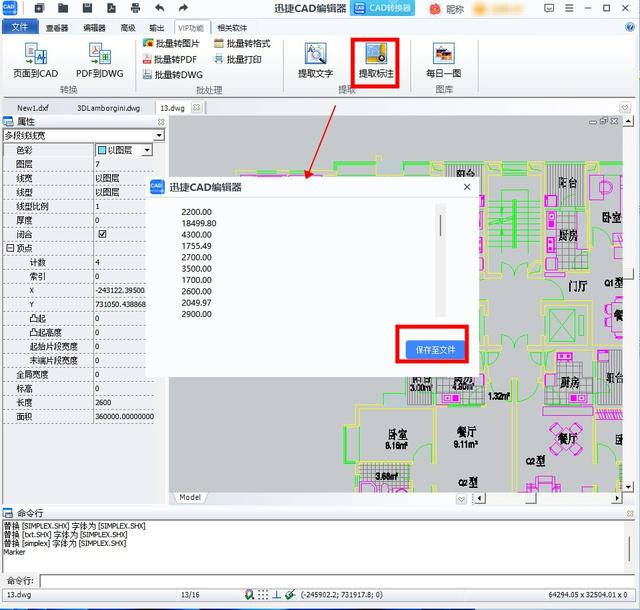
Task: Click the 提取标注 extract dimensions tool
Action: tap(376, 61)
